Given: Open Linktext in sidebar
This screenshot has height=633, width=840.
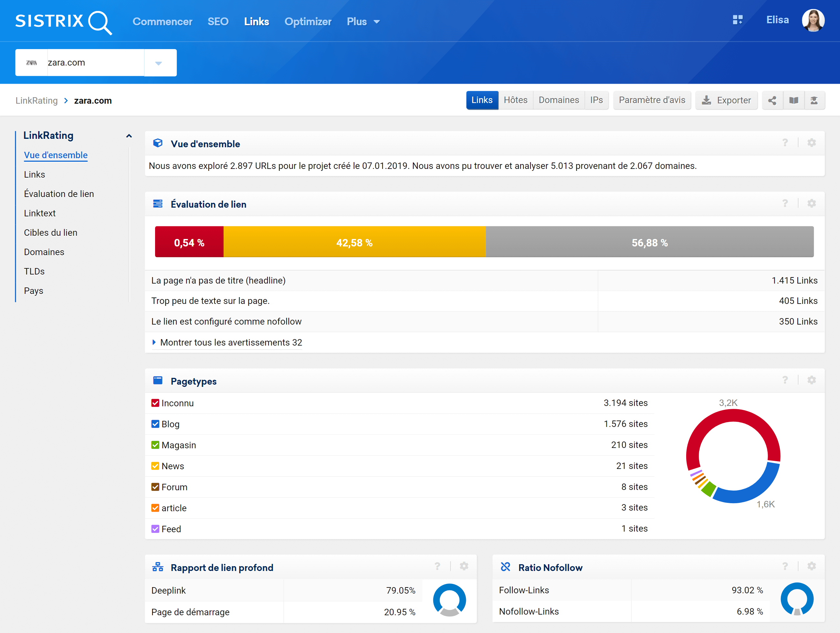Looking at the screenshot, I should (40, 213).
